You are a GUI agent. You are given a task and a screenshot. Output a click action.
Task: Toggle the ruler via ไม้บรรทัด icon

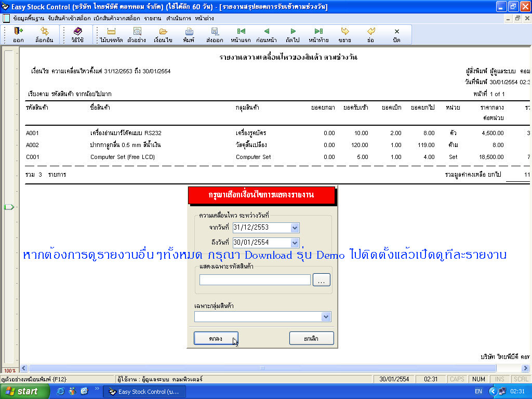(x=111, y=34)
